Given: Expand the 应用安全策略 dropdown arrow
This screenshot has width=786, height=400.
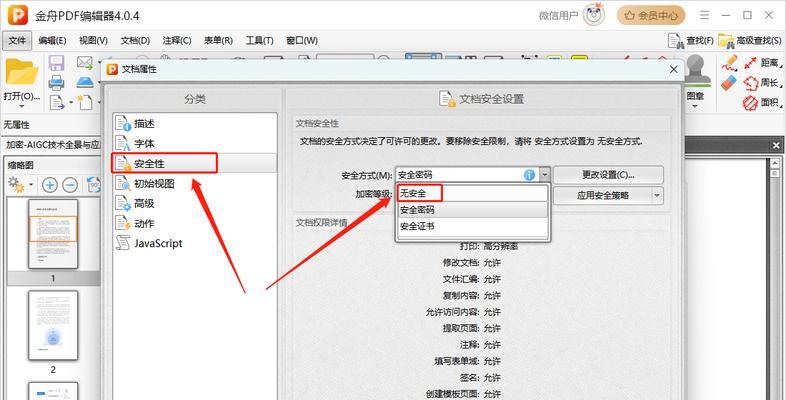Looking at the screenshot, I should (x=657, y=195).
